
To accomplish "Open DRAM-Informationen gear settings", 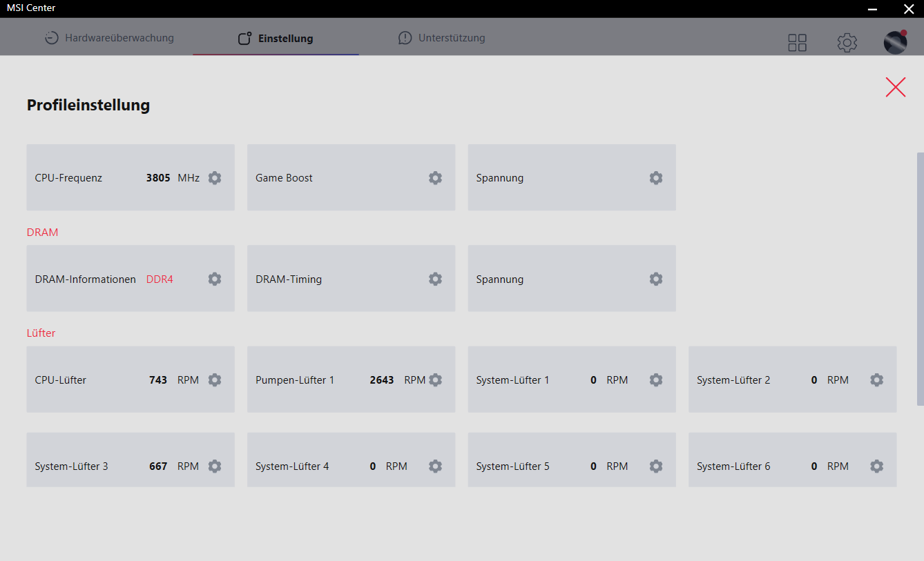I will coord(215,279).
